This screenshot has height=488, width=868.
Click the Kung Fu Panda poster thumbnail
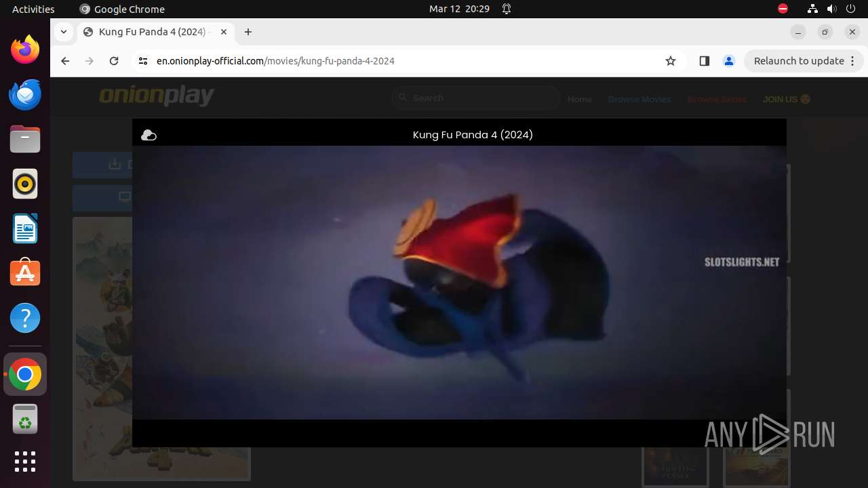tap(161, 348)
